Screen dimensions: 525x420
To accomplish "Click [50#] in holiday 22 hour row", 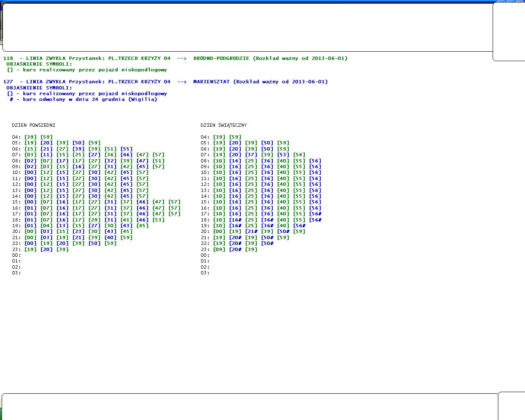I will click(267, 243).
